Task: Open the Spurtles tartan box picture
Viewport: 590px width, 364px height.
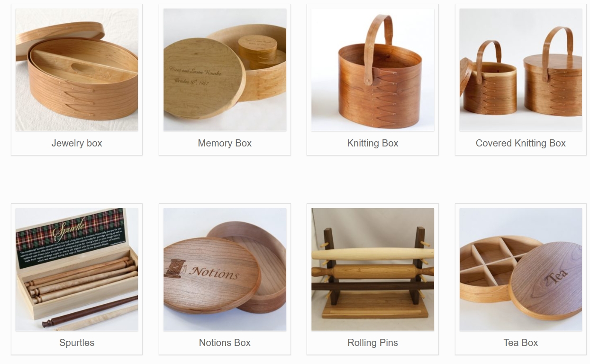Action: pos(77,269)
